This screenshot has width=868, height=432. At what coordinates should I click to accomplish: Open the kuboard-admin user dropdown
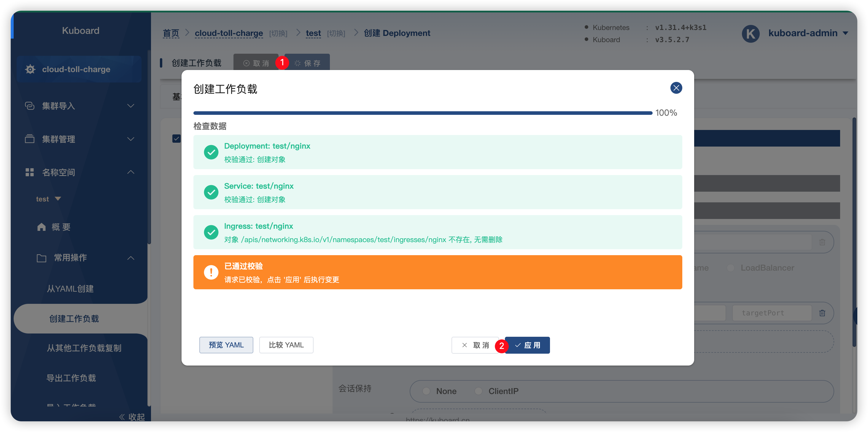click(x=808, y=33)
